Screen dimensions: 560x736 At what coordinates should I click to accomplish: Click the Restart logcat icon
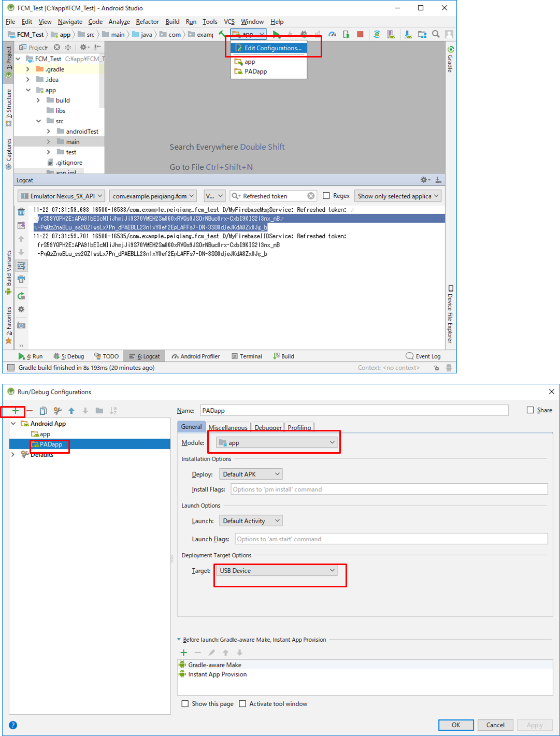coord(21,296)
